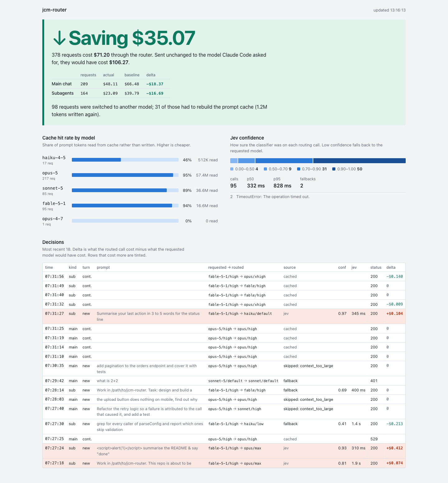This screenshot has height=483, width=448.
Task: Select the "Main chat" row label
Action: 62,84
